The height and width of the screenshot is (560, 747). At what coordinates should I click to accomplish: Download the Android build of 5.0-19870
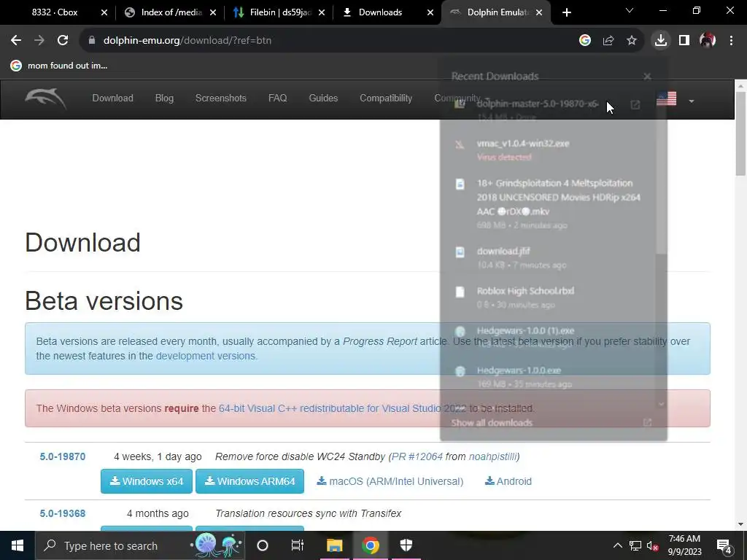(x=508, y=481)
